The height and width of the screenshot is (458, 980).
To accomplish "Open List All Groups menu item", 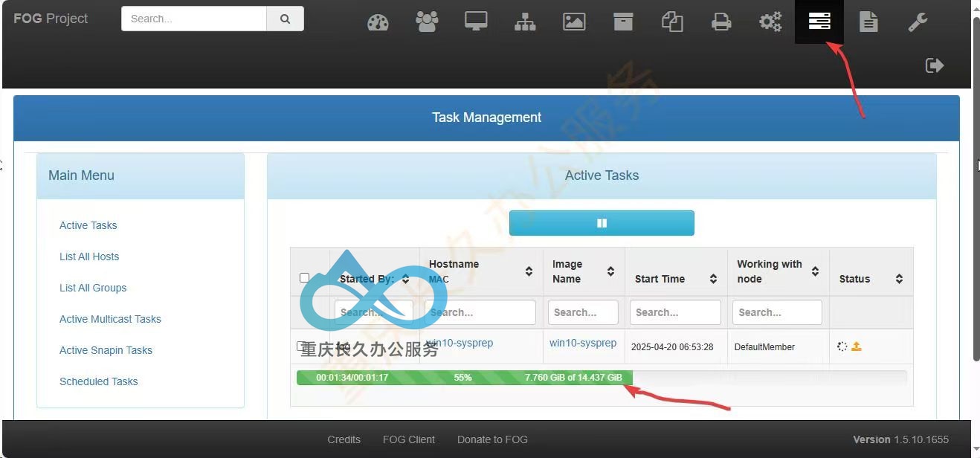I will (93, 288).
